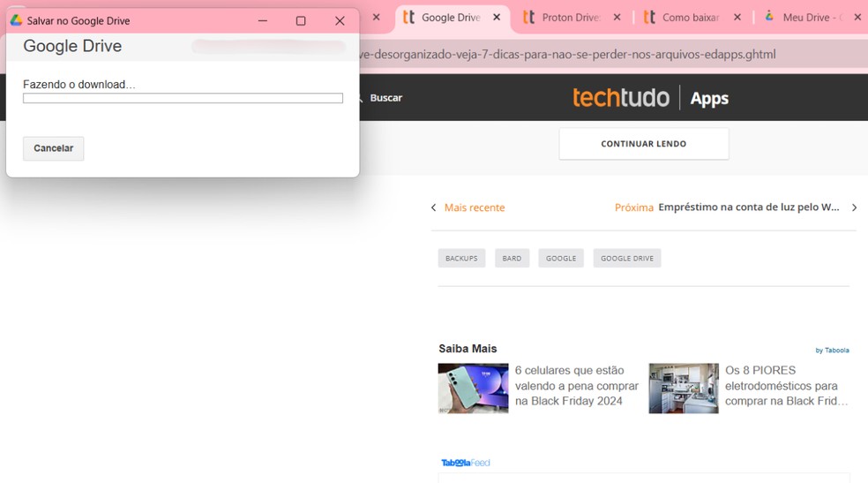
Task: Select the GOOGLE tag
Action: coord(561,258)
